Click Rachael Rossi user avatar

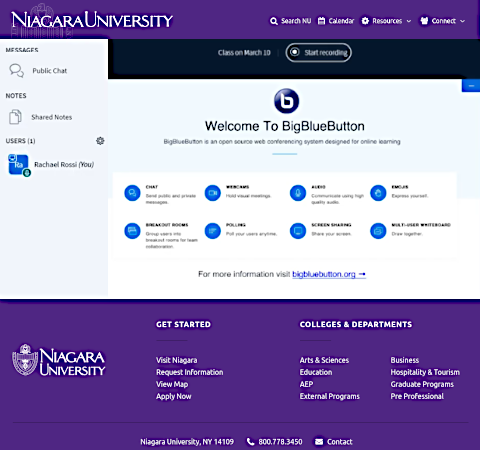pos(19,165)
